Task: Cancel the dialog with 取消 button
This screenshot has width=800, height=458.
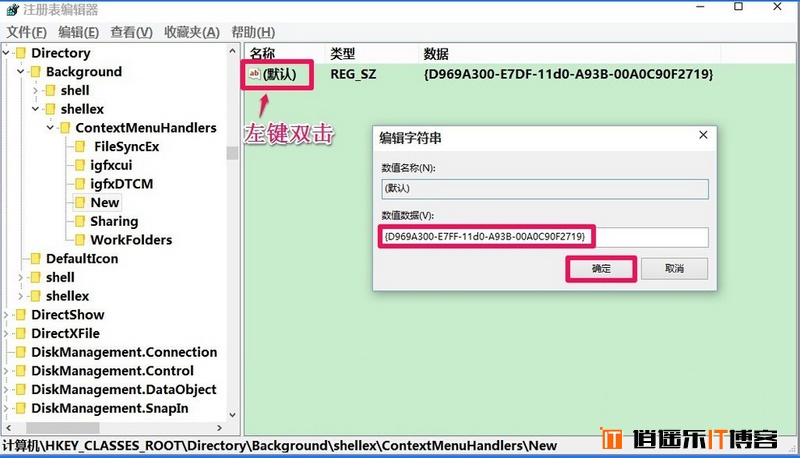Action: 674,268
